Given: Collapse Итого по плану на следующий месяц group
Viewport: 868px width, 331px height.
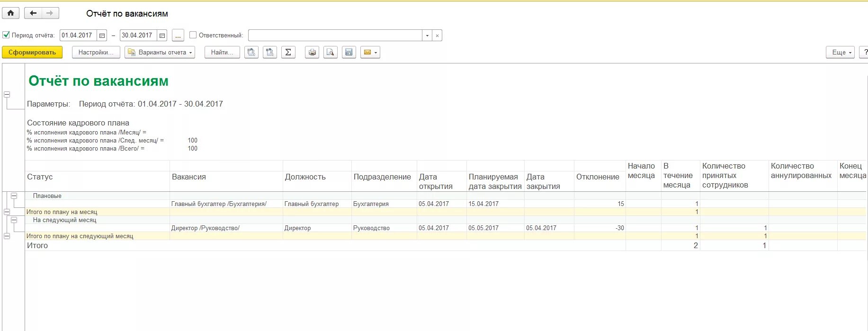Looking at the screenshot, I should [x=7, y=236].
